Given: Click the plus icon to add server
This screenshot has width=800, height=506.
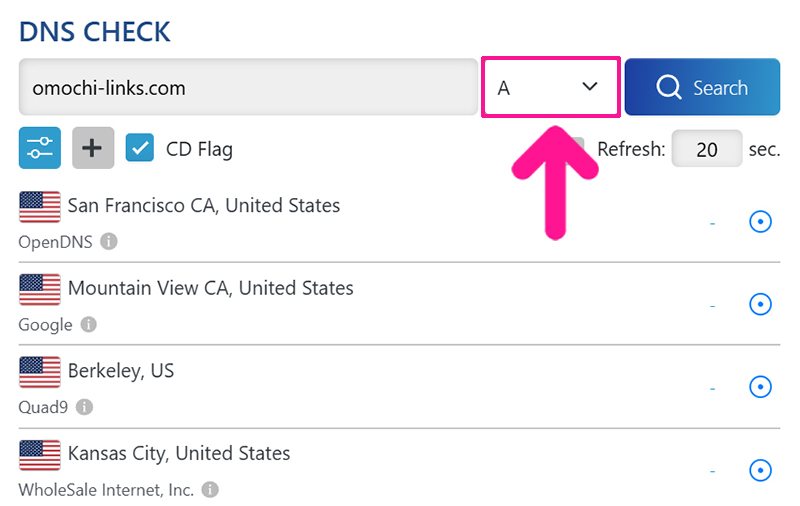Looking at the screenshot, I should pyautogui.click(x=93, y=148).
